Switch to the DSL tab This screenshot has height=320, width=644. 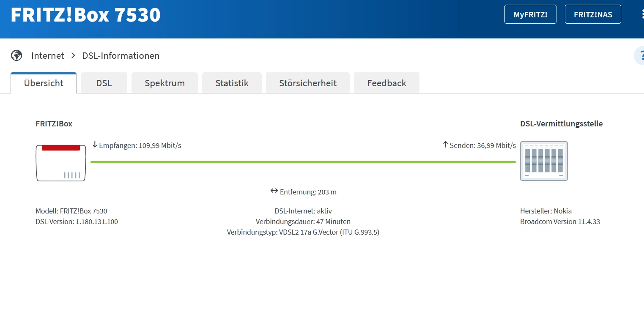click(104, 83)
